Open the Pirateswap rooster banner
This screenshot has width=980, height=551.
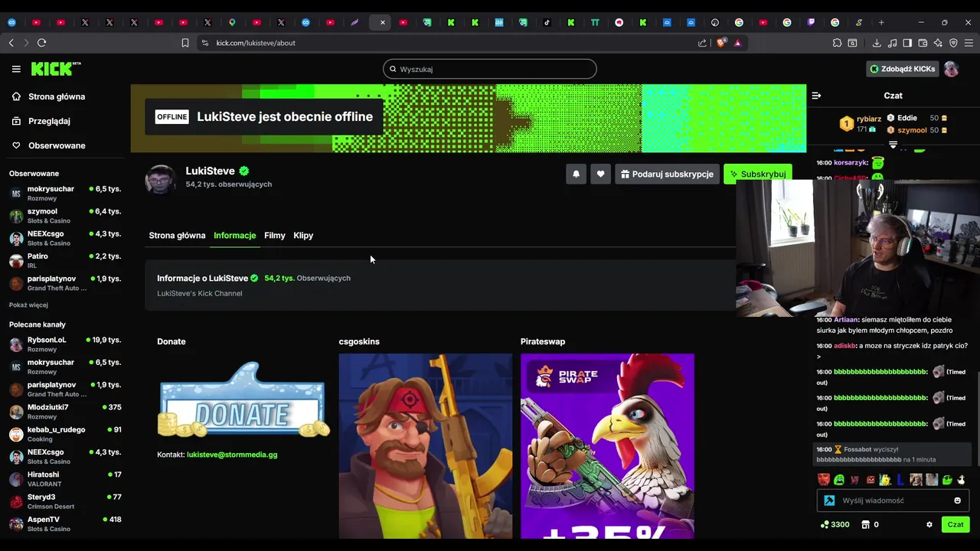coord(608,446)
